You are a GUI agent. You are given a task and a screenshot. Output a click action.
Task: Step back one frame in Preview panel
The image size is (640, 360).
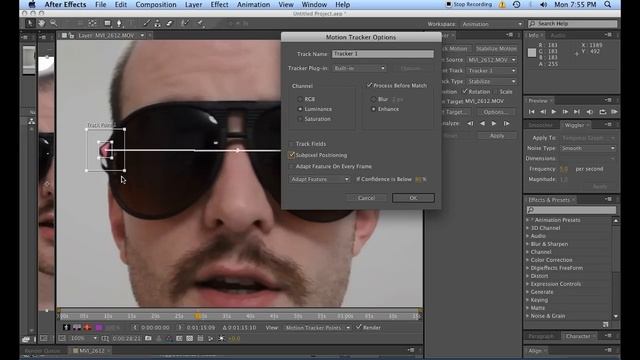tap(543, 112)
